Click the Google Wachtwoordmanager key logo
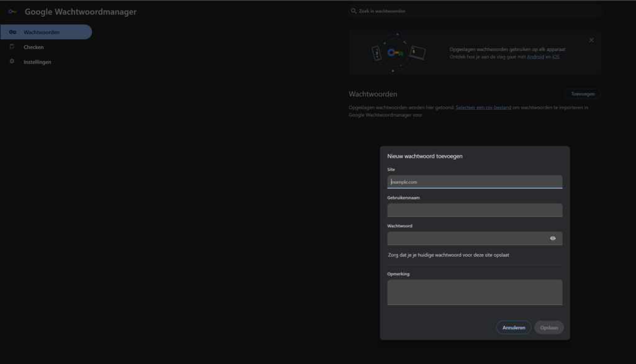Viewport: 636px width, 364px height. click(x=12, y=12)
